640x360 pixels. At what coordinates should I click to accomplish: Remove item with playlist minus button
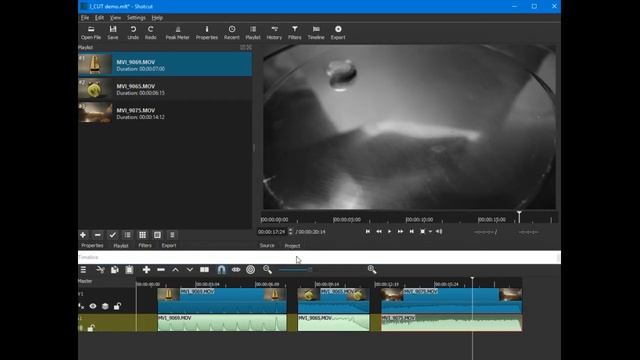tap(98, 235)
